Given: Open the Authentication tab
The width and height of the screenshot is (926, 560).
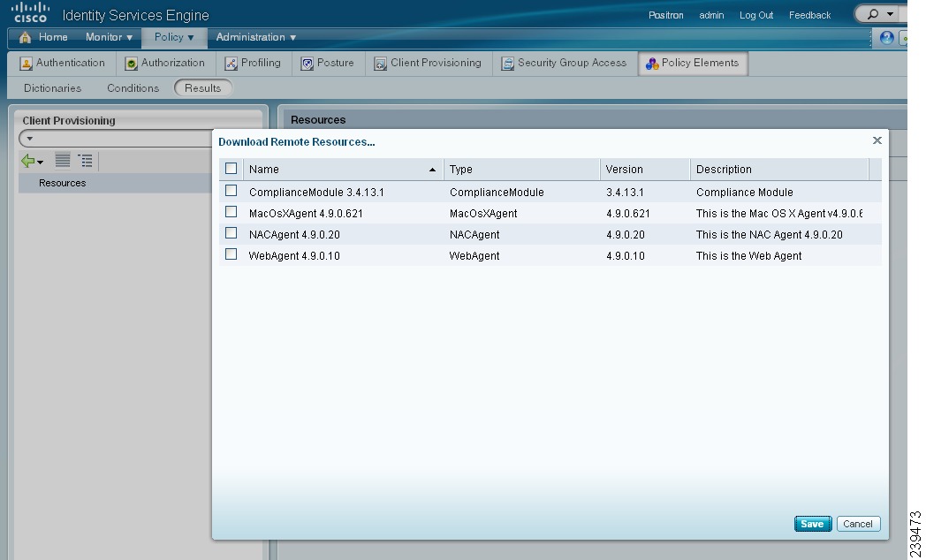Looking at the screenshot, I should (62, 63).
